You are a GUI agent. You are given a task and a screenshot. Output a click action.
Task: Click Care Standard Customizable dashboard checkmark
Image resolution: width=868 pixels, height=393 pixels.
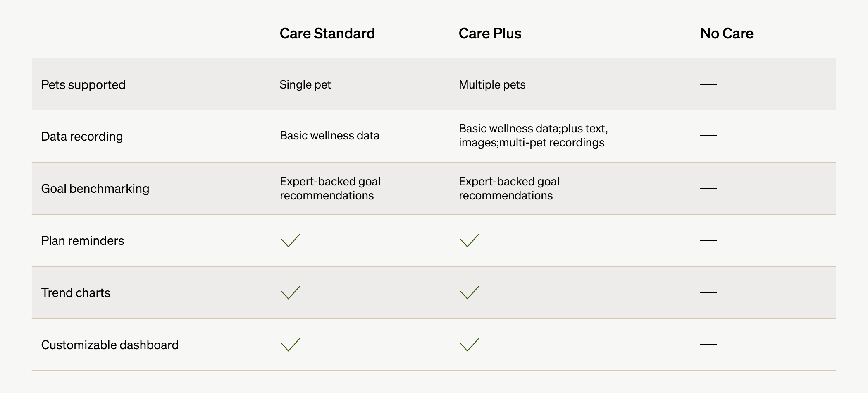[291, 345]
